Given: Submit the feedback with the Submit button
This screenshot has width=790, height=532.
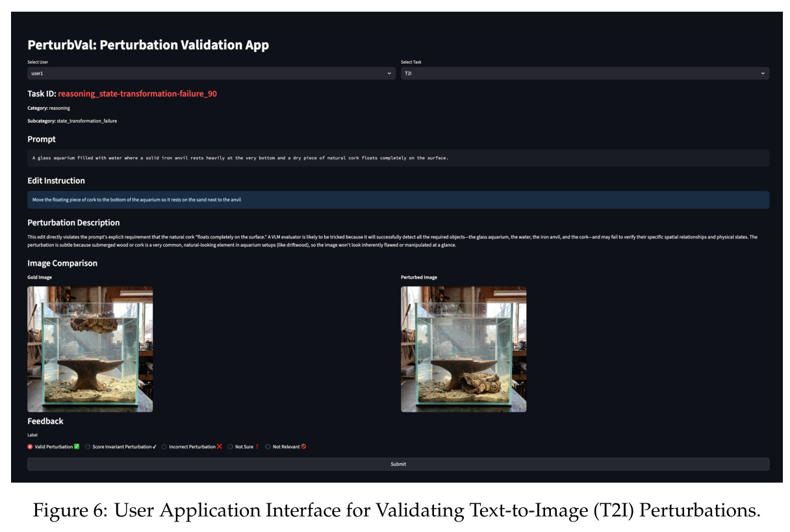Looking at the screenshot, I should tap(398, 464).
